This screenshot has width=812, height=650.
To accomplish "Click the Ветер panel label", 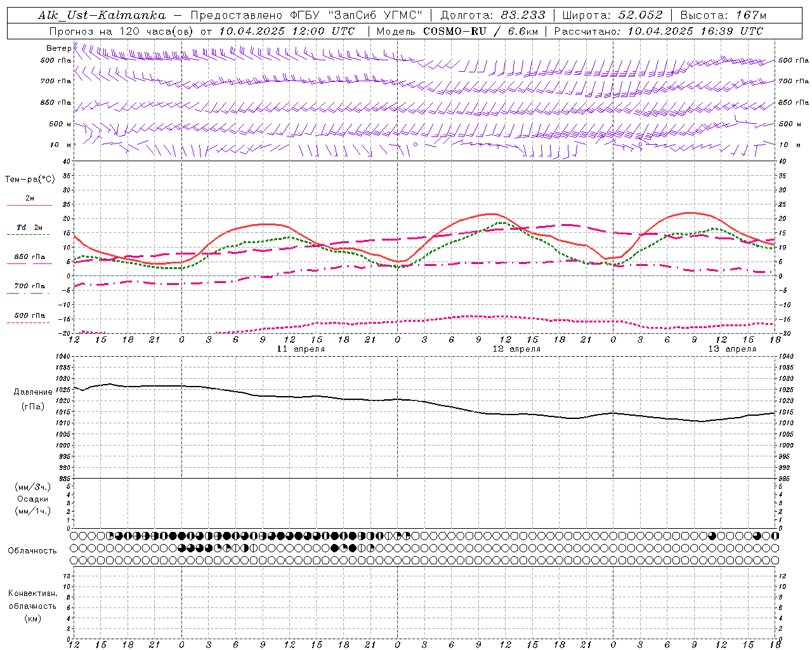I will (x=58, y=48).
